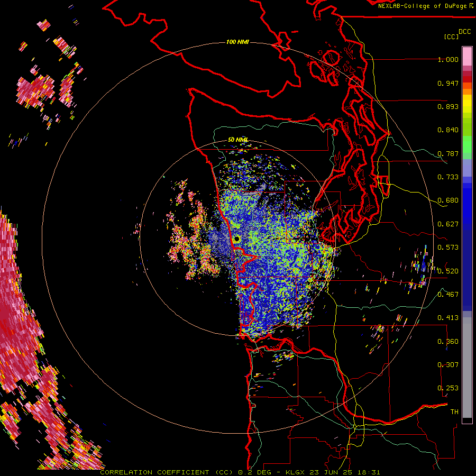Select the 0.680 legend value
Image resolution: width=476 pixels, height=476 pixels.
pyautogui.click(x=448, y=200)
